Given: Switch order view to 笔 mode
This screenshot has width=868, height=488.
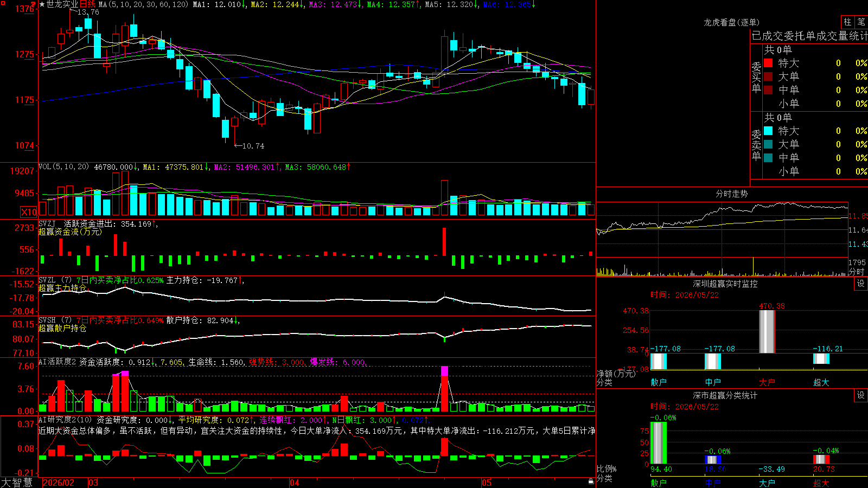Looking at the screenshot, I should (861, 22).
